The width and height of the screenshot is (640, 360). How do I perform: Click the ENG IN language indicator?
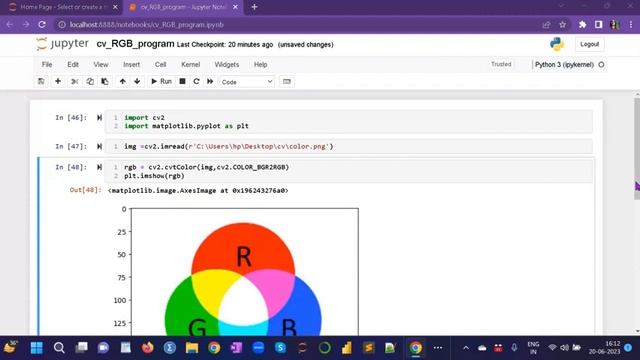click(533, 348)
